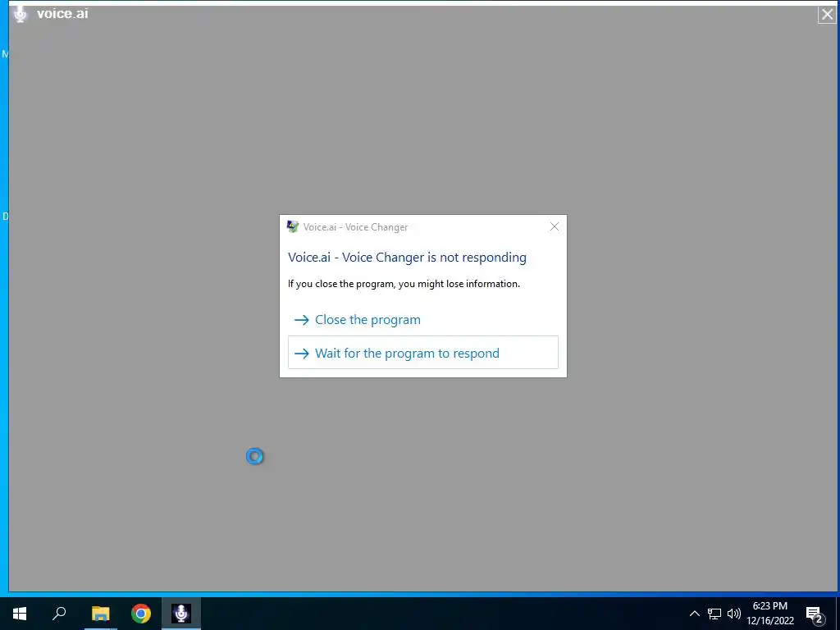Click the voice.ai microphone logo in title bar
The width and height of the screenshot is (840, 630).
[21, 14]
